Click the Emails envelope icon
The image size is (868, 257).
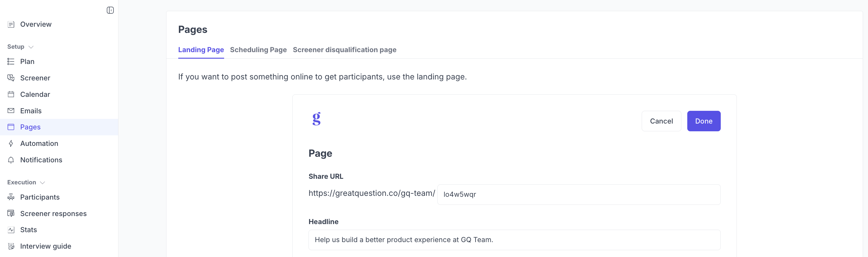click(11, 110)
